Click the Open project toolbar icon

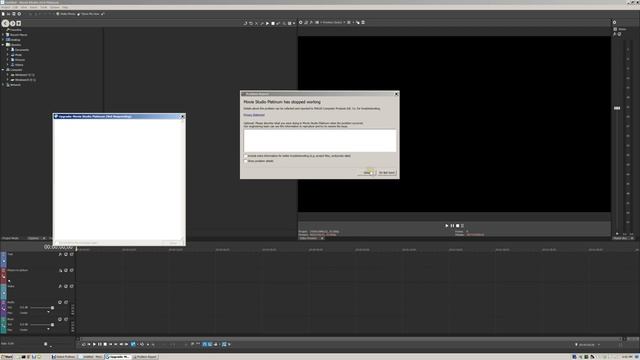point(8,14)
